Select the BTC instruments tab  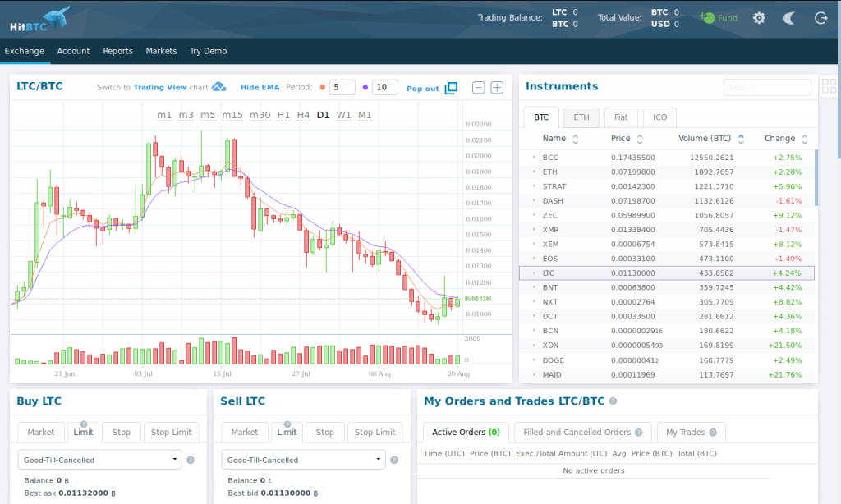(541, 117)
